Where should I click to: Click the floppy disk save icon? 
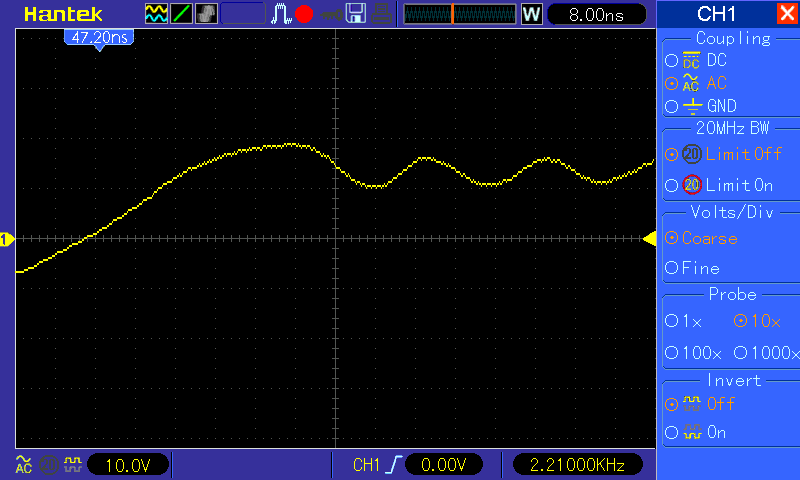coord(356,14)
